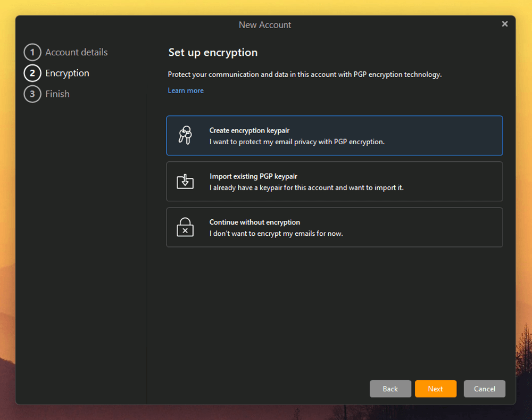Image resolution: width=532 pixels, height=420 pixels.
Task: Click the import-box arrow icon
Action: pos(185,182)
